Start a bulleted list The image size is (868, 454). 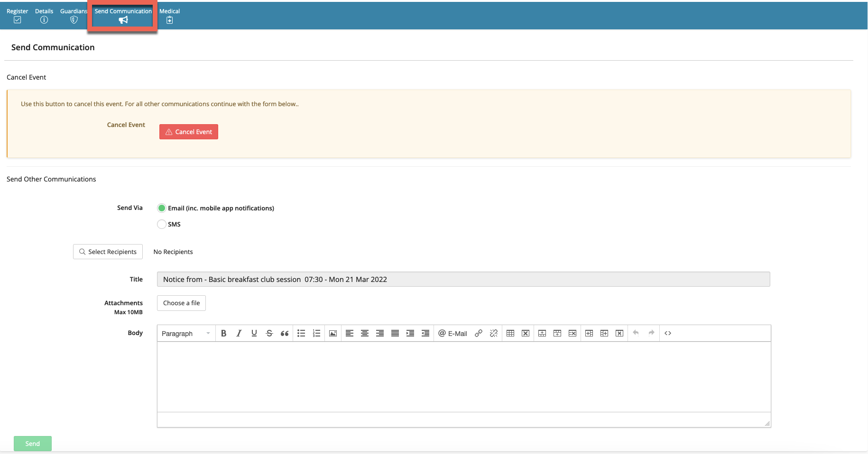[x=301, y=333]
